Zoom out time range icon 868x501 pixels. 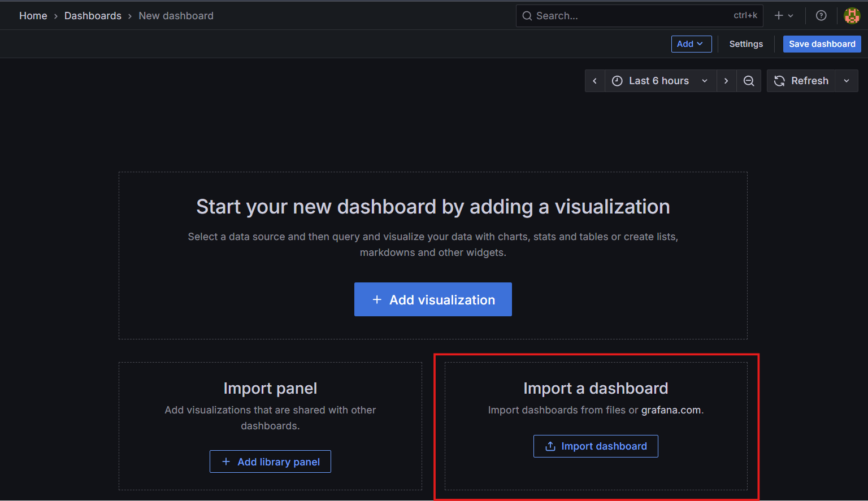pyautogui.click(x=749, y=81)
